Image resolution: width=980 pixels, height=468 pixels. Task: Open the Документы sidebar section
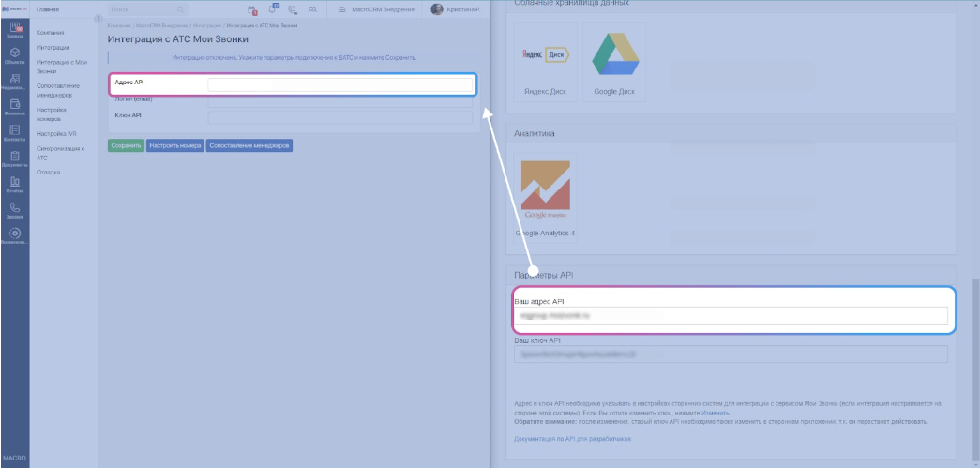(16, 159)
